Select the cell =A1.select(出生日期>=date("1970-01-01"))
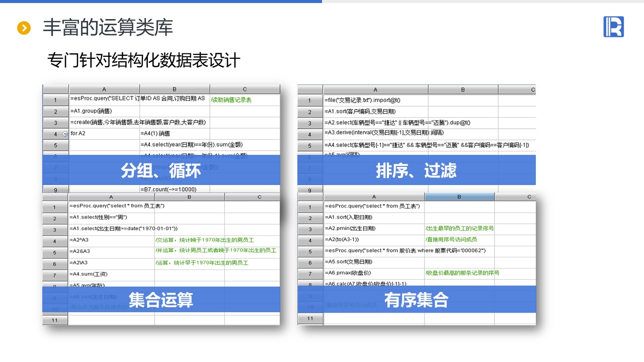This screenshot has height=362, width=644. [x=123, y=229]
